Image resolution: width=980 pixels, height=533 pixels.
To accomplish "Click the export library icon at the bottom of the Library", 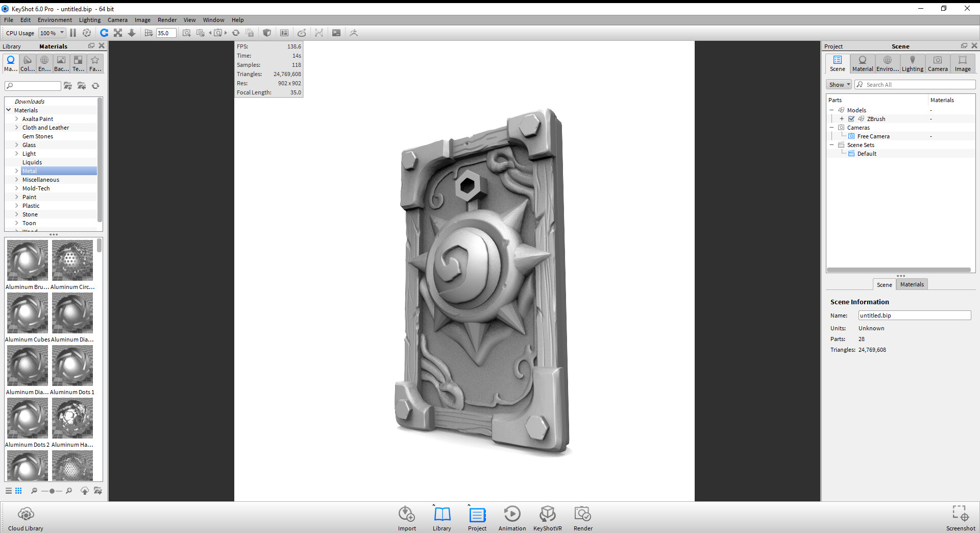I will point(98,491).
